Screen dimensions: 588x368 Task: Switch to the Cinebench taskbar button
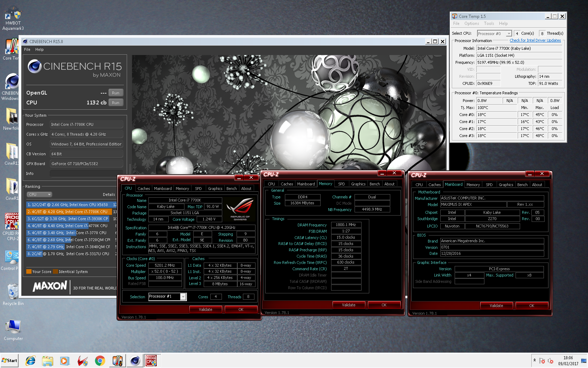135,361
